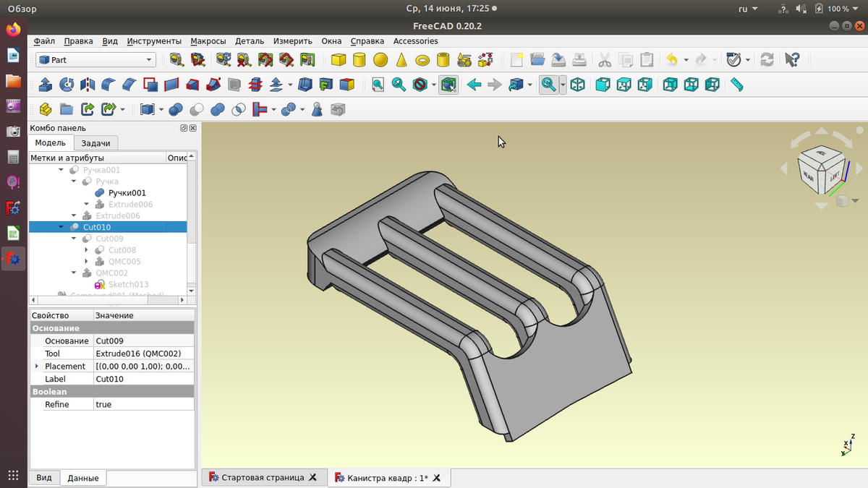Viewport: 868px width, 488px height.
Task: Open Firefox from the Ubuntu dock
Action: (x=13, y=30)
